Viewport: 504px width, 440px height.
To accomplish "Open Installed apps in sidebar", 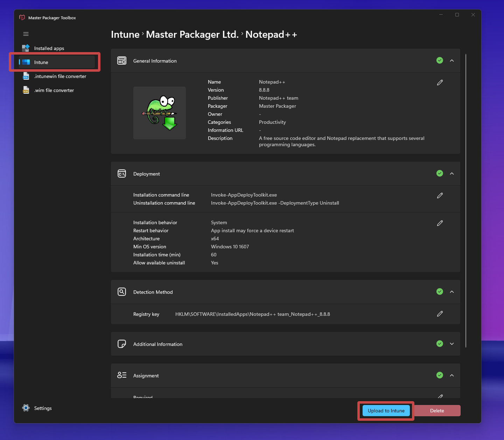I will point(49,48).
